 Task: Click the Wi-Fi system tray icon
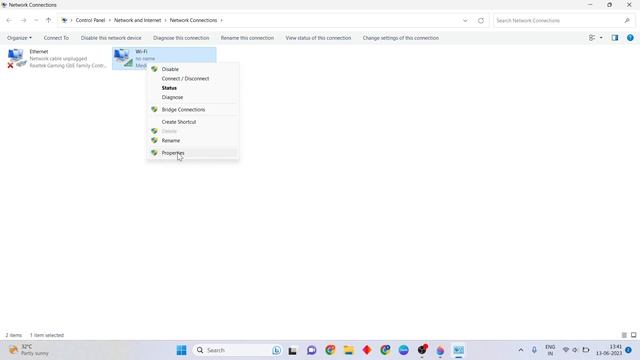[x=566, y=350]
